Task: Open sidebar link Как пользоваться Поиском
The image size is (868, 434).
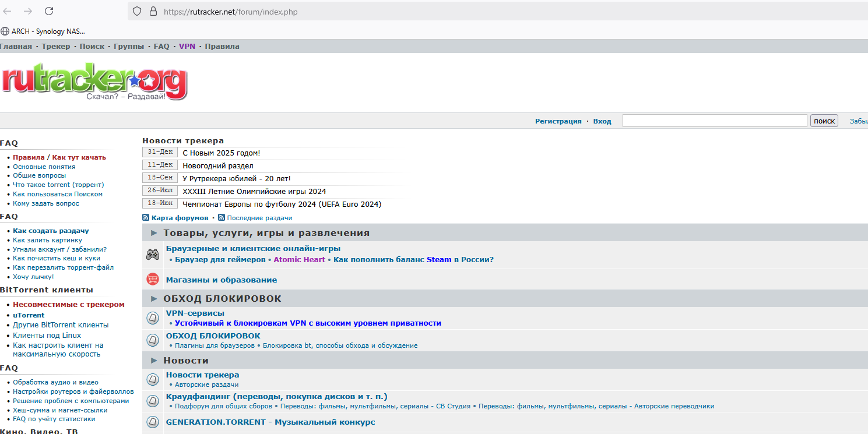Action: coord(58,194)
